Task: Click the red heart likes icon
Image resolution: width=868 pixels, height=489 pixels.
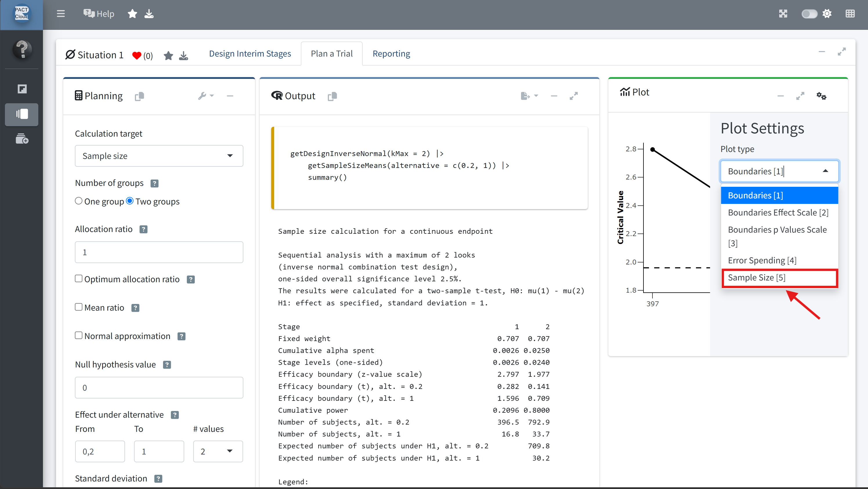Action: tap(136, 56)
